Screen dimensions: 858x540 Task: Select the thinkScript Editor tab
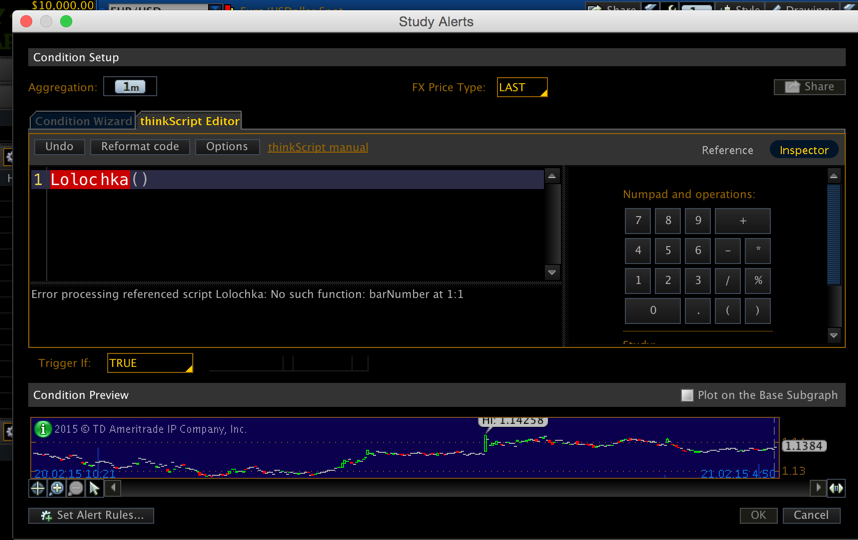pos(190,121)
